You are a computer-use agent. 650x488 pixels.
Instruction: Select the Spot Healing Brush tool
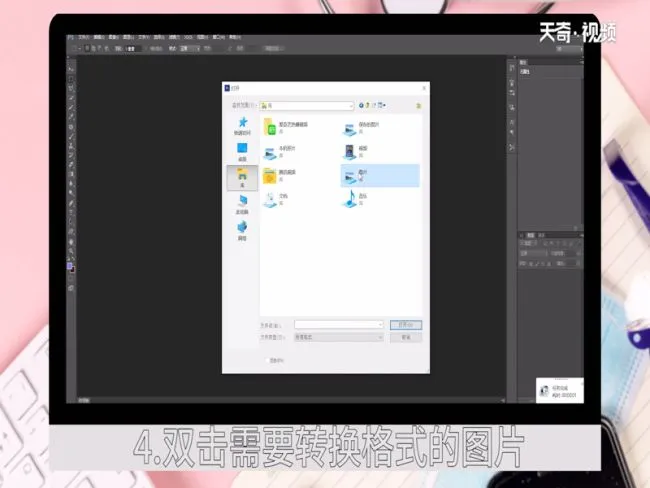pyautogui.click(x=71, y=127)
